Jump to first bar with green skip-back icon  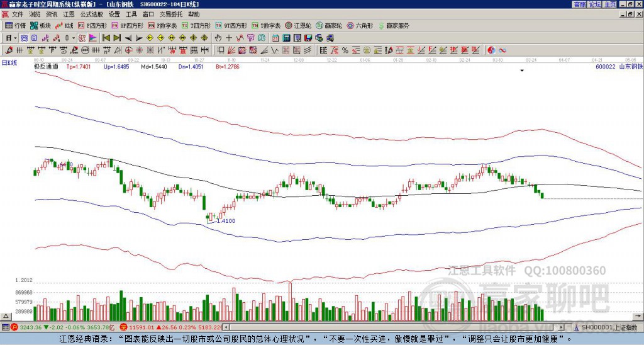(106, 38)
